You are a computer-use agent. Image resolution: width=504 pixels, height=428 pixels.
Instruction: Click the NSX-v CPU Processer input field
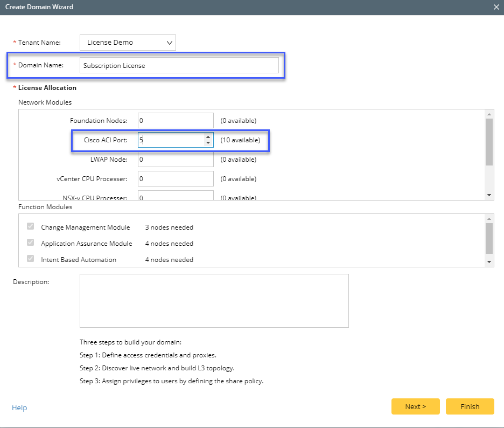[x=176, y=196]
